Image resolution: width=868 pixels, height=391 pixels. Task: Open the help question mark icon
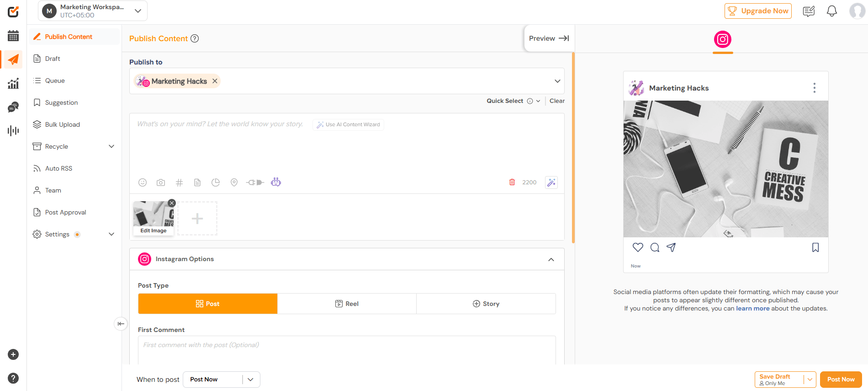[x=13, y=378]
